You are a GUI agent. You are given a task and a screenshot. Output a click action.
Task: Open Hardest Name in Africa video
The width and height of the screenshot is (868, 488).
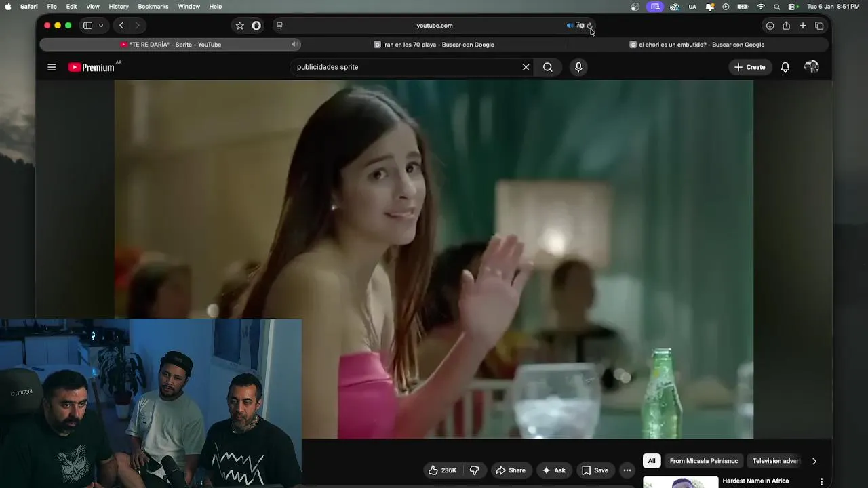coord(755,481)
